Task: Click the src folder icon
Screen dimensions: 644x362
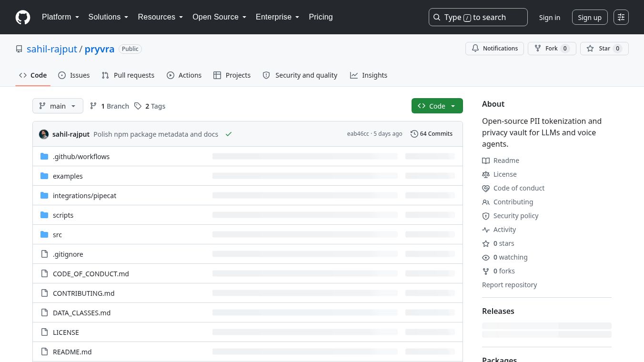Action: pyautogui.click(x=44, y=234)
